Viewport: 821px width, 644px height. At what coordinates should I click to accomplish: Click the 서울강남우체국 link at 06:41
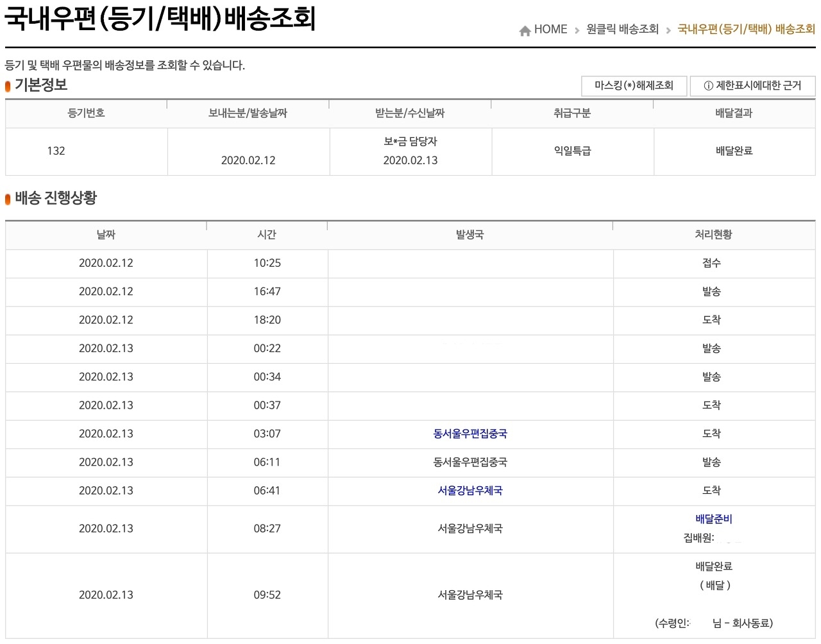tap(470, 491)
